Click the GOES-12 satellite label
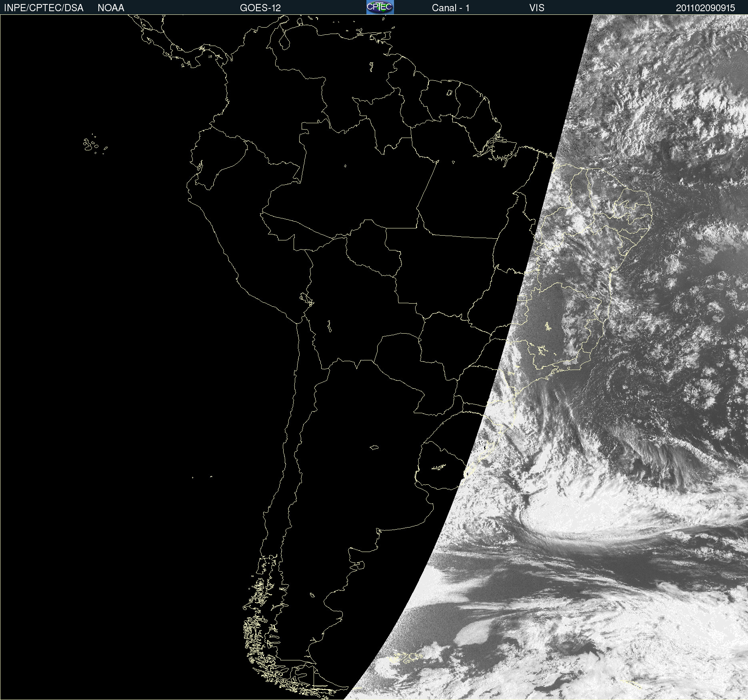 click(x=260, y=8)
